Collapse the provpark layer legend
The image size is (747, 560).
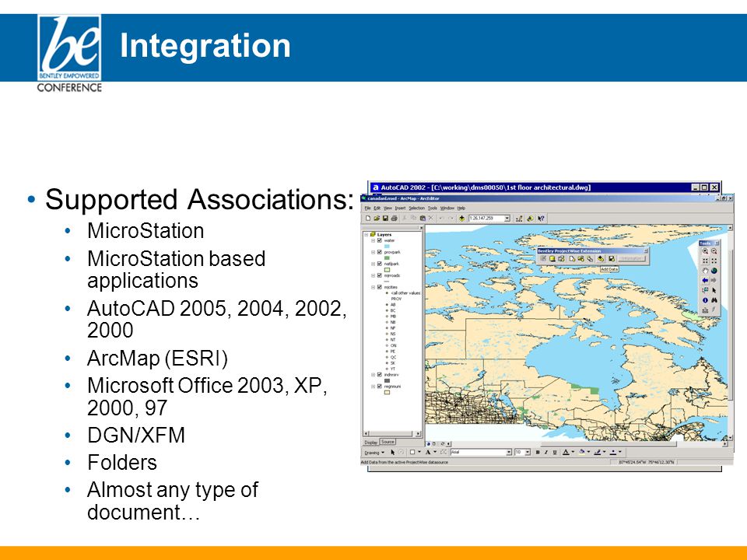tap(373, 252)
